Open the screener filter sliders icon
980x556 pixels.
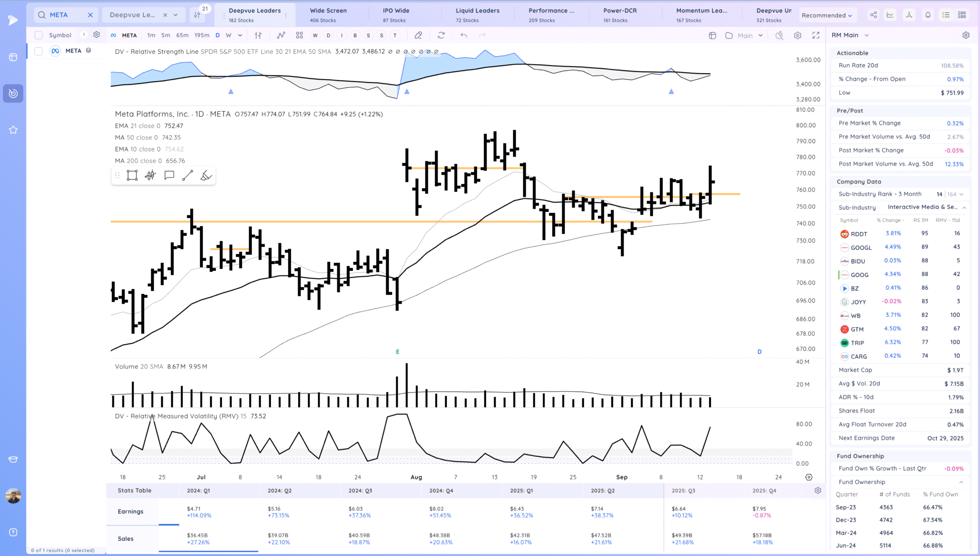(x=197, y=15)
